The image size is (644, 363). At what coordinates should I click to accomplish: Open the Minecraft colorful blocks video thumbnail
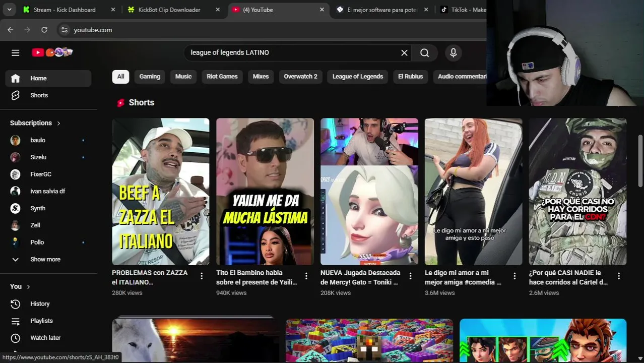coord(369,340)
